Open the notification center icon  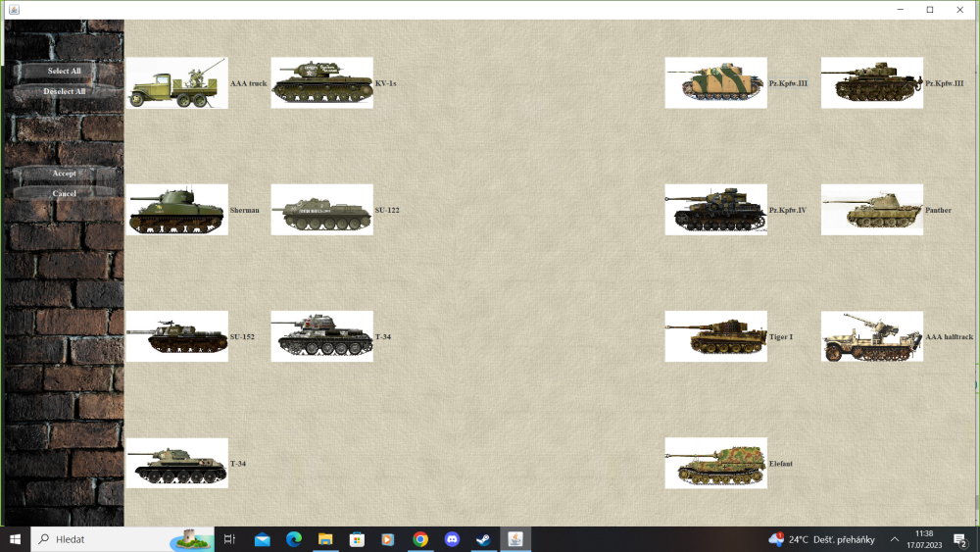tap(960, 539)
